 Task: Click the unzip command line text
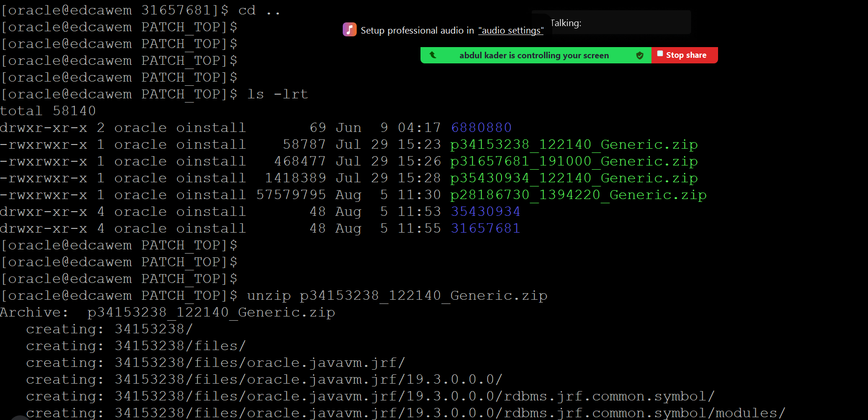[x=397, y=296]
